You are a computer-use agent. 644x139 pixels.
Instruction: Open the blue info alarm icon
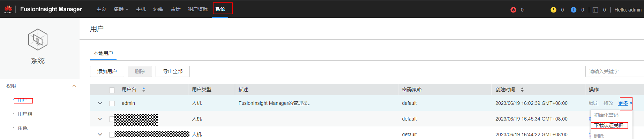tap(574, 10)
